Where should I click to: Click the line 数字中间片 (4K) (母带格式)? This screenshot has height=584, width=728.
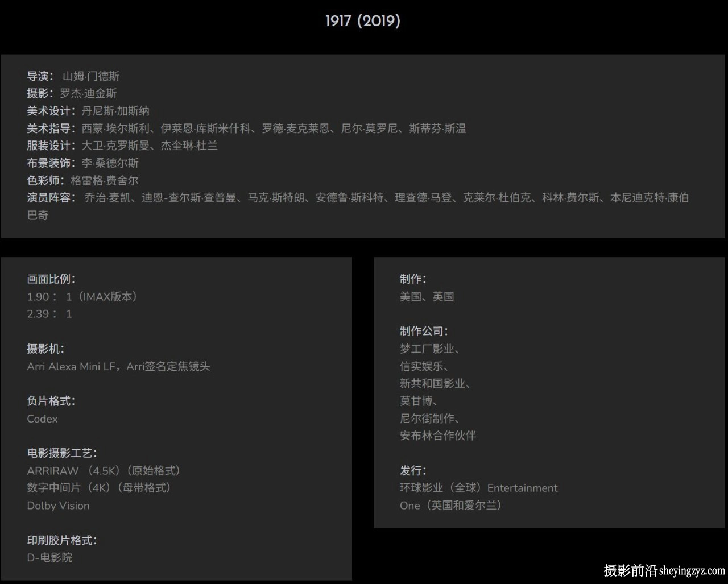tap(100, 488)
